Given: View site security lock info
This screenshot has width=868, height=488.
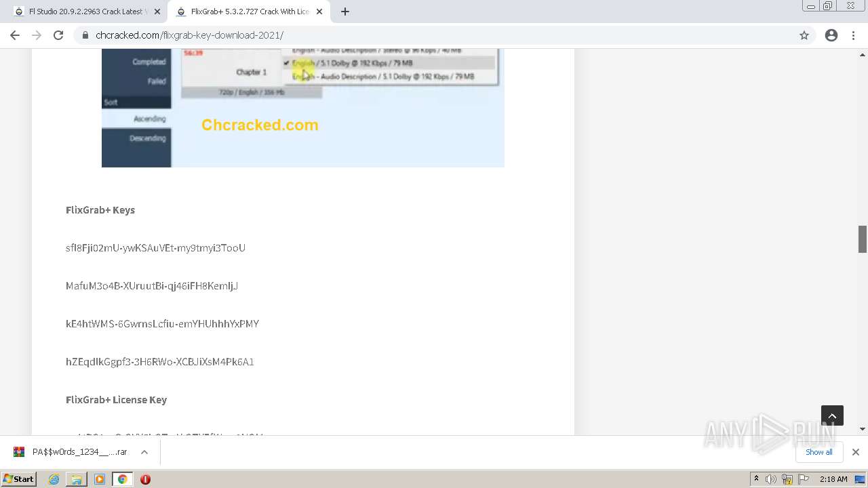Looking at the screenshot, I should [85, 35].
